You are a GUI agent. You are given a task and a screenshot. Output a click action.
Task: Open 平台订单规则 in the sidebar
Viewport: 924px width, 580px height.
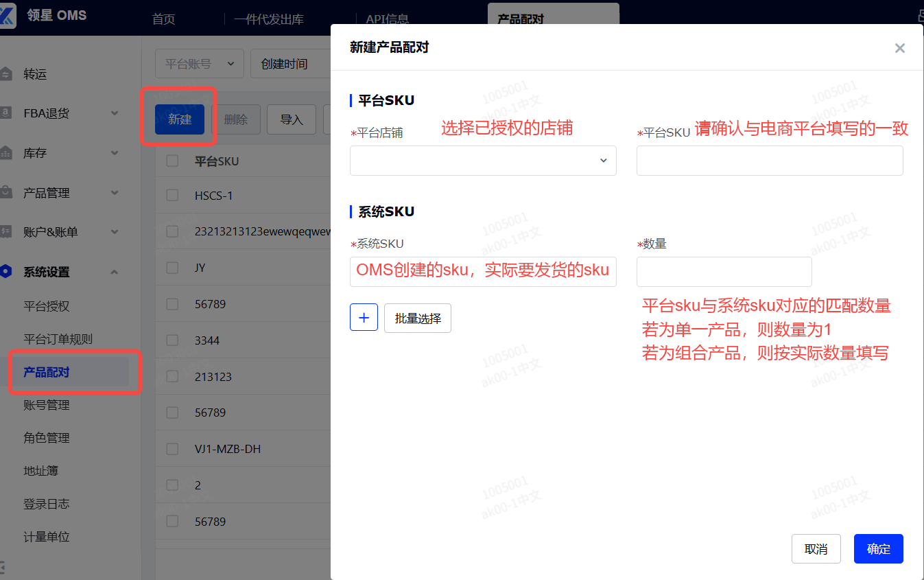pos(58,339)
